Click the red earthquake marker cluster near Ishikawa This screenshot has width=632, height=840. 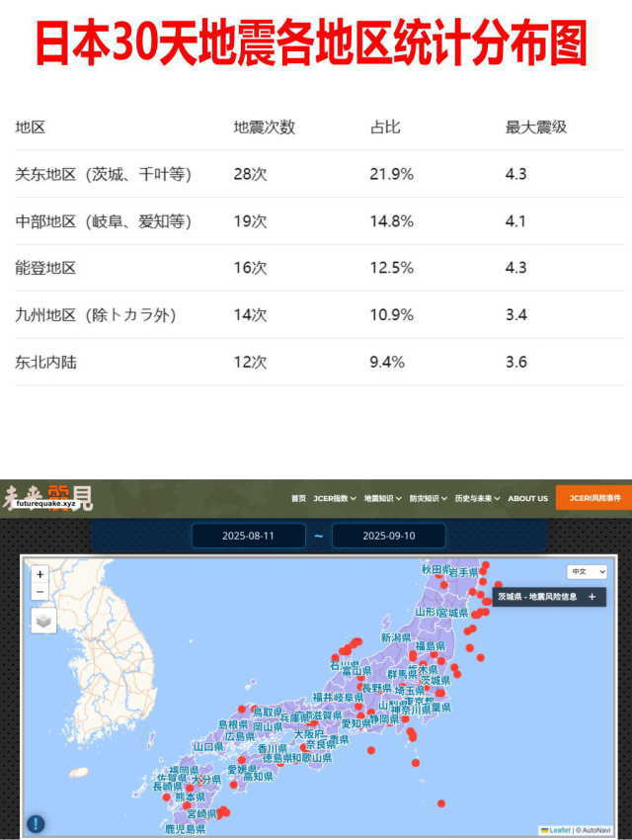[x=348, y=646]
